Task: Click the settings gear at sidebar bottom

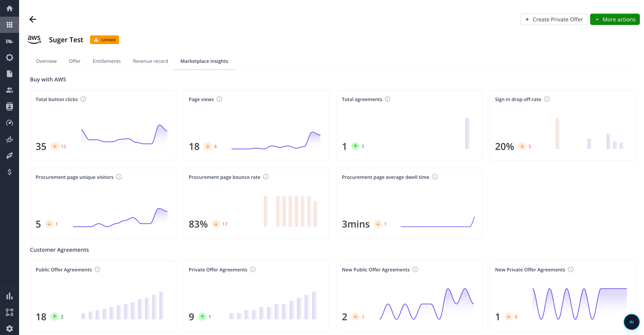Action: click(9, 329)
